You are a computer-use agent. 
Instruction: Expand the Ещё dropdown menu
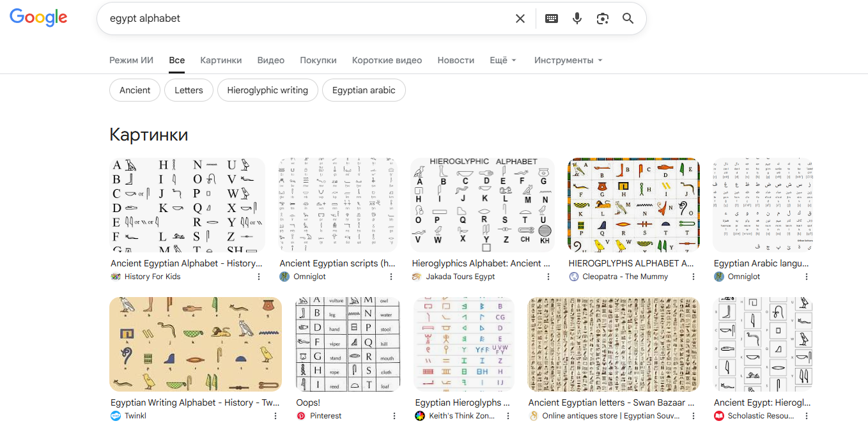[502, 60]
